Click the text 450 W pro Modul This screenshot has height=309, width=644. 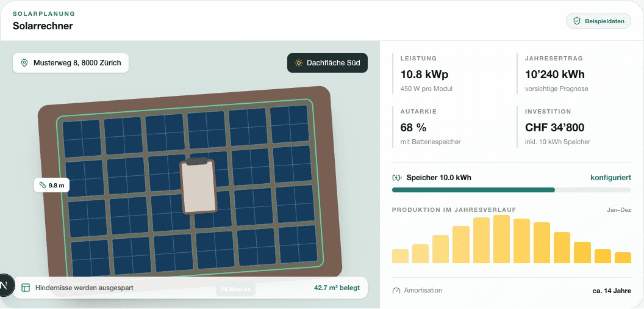426,89
